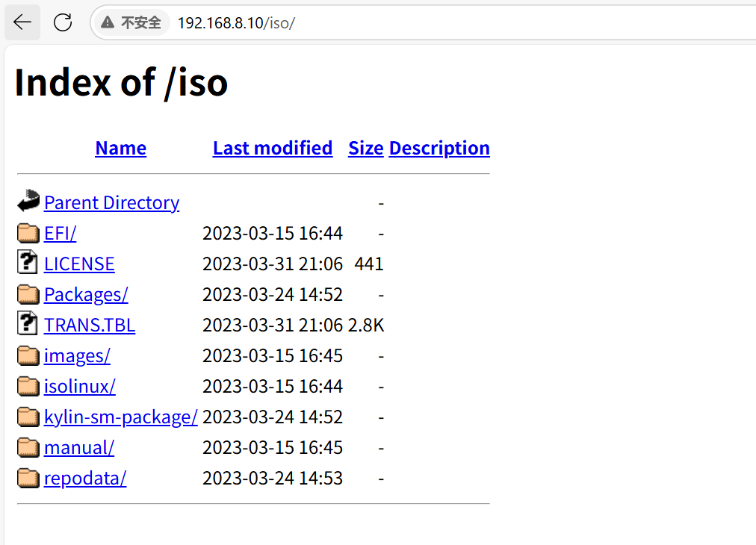
Task: Focus the address bar URL field
Action: pos(448,22)
